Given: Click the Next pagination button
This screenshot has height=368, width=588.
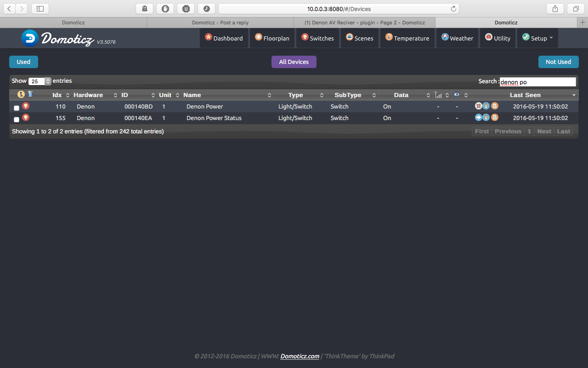Looking at the screenshot, I should coord(544,131).
